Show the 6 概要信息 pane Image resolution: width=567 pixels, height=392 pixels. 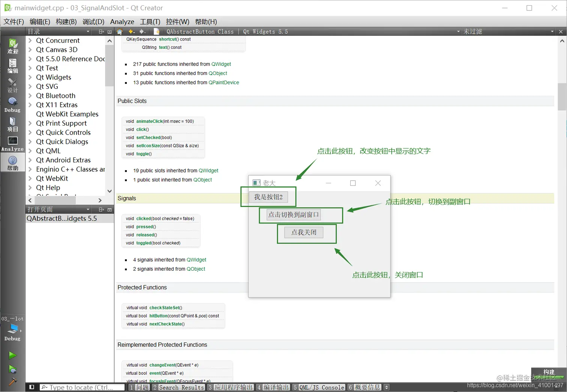point(364,388)
